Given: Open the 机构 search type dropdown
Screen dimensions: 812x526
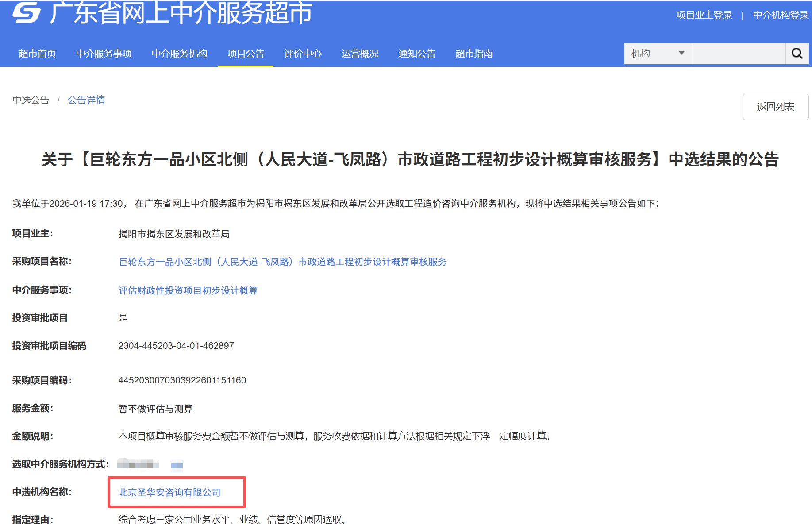Looking at the screenshot, I should pyautogui.click(x=657, y=53).
